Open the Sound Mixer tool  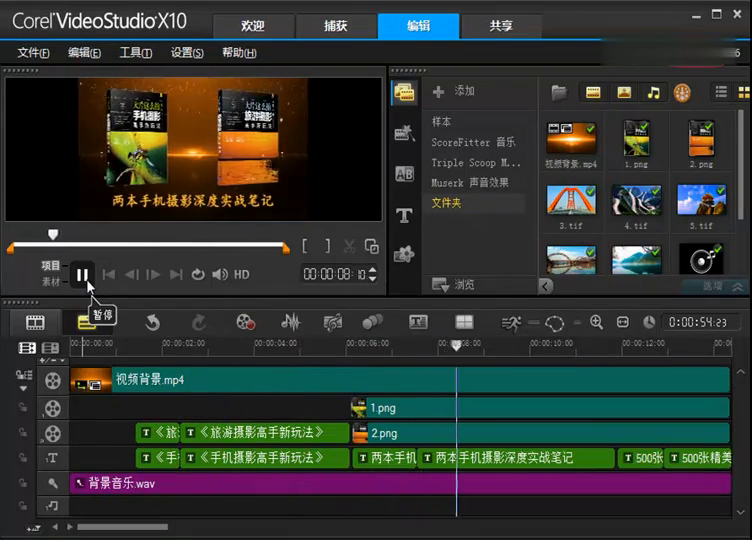(290, 322)
